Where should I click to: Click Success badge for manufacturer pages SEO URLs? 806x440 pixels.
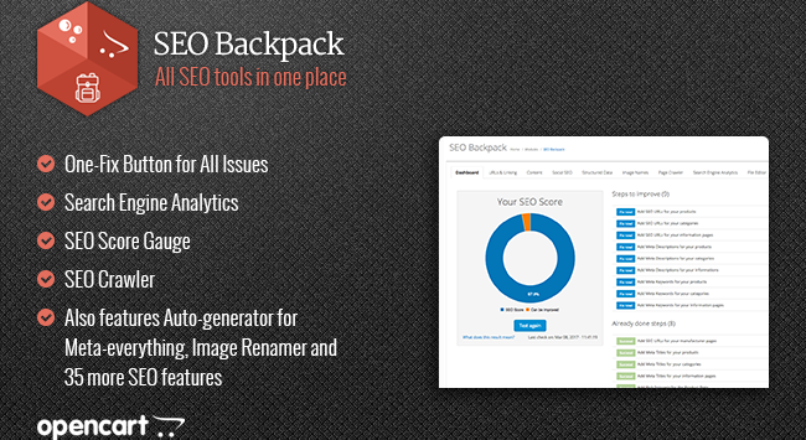click(x=626, y=341)
